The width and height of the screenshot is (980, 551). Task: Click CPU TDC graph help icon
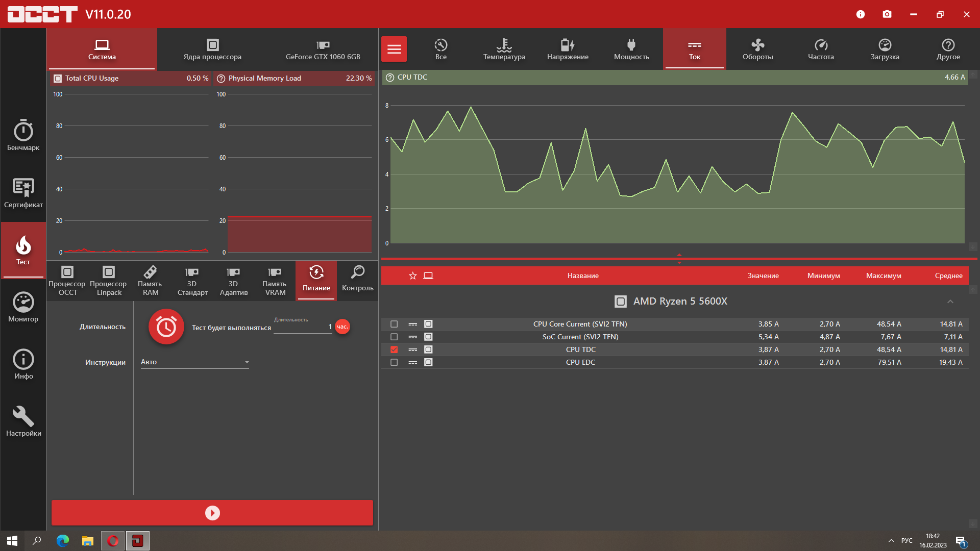(390, 78)
